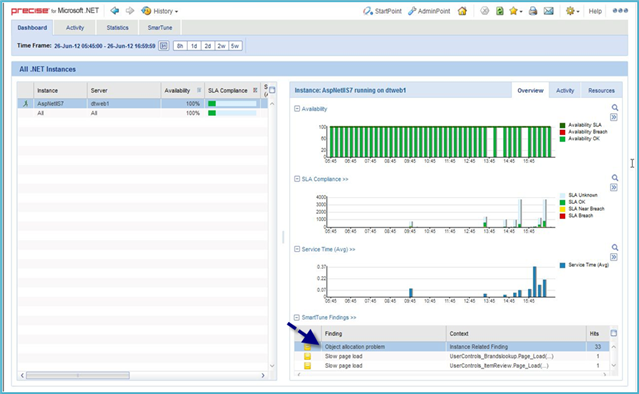Open the Help menu
639x394 pixels.
595,11
